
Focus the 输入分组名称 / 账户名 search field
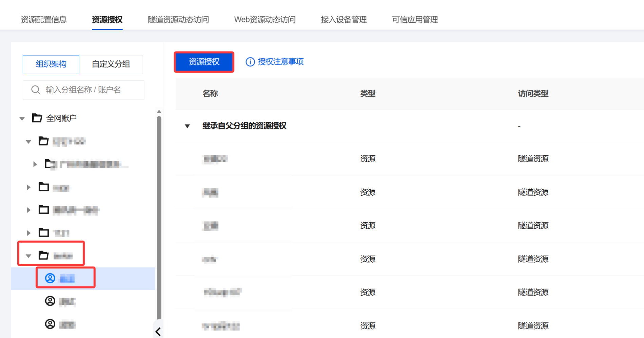(x=88, y=90)
